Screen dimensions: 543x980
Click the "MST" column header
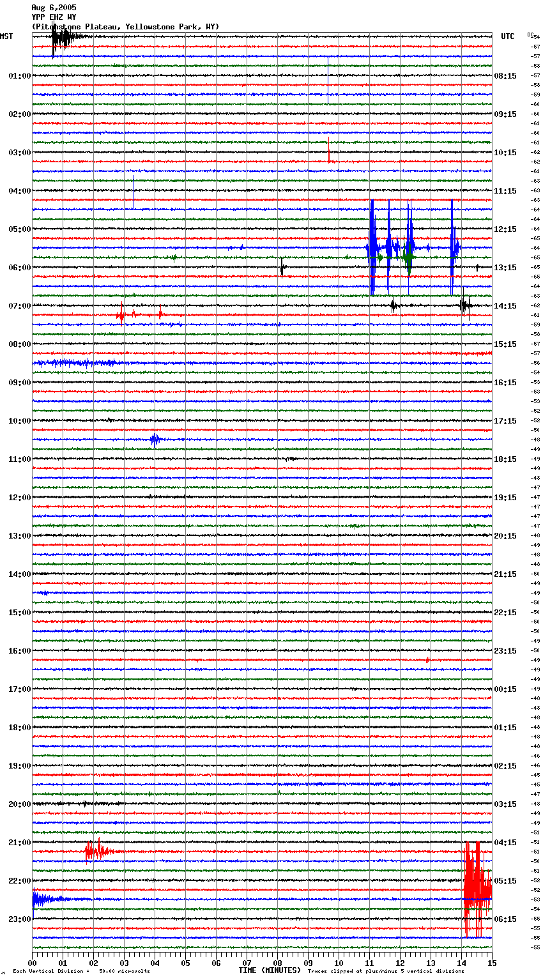tap(6, 36)
